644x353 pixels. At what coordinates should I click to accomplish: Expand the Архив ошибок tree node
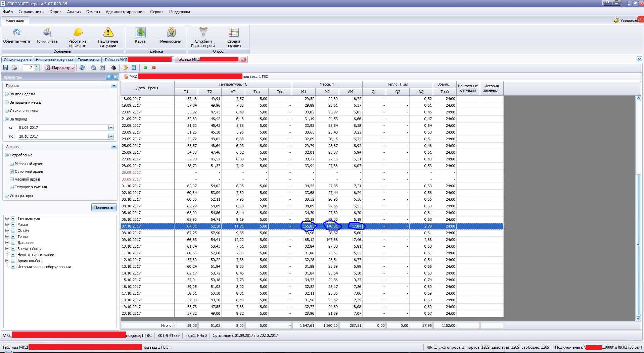point(7,261)
